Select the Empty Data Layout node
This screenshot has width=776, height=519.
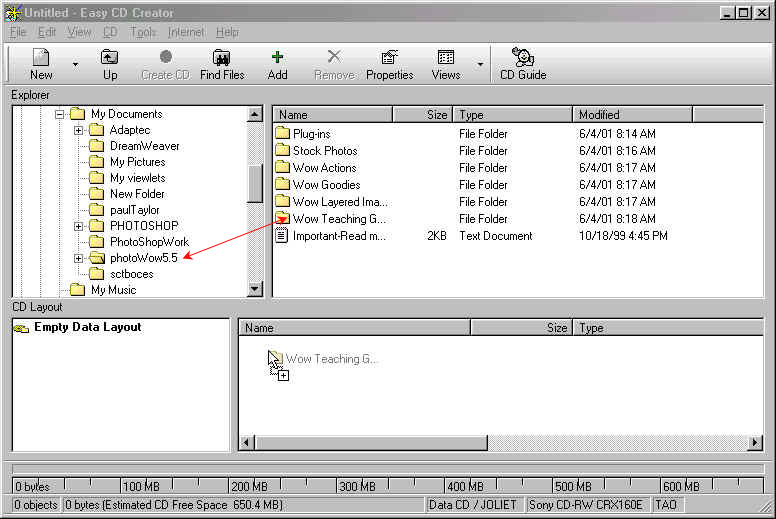tap(88, 327)
